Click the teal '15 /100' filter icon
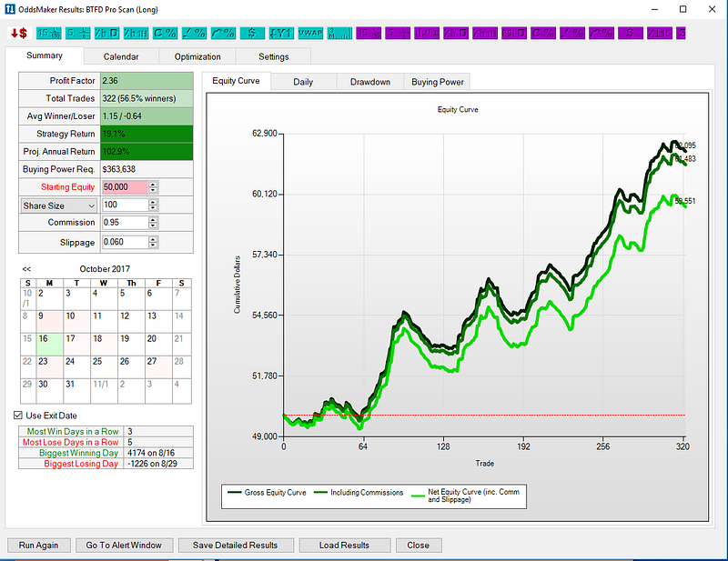728x561 pixels. click(x=49, y=34)
